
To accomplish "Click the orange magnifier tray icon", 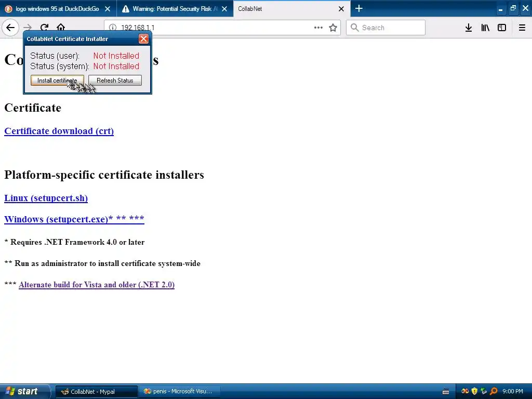I will point(494,391).
